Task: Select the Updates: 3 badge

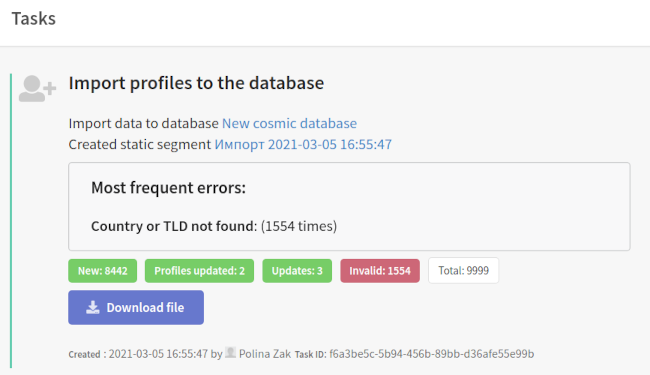Action: click(x=297, y=271)
